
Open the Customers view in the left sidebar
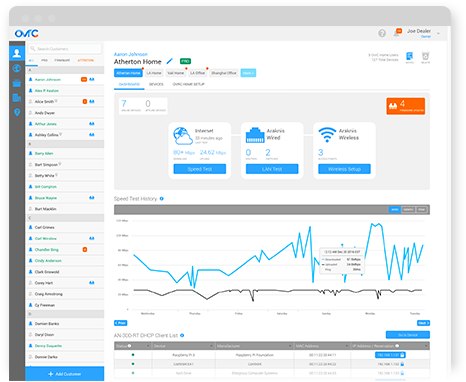pyautogui.click(x=17, y=53)
